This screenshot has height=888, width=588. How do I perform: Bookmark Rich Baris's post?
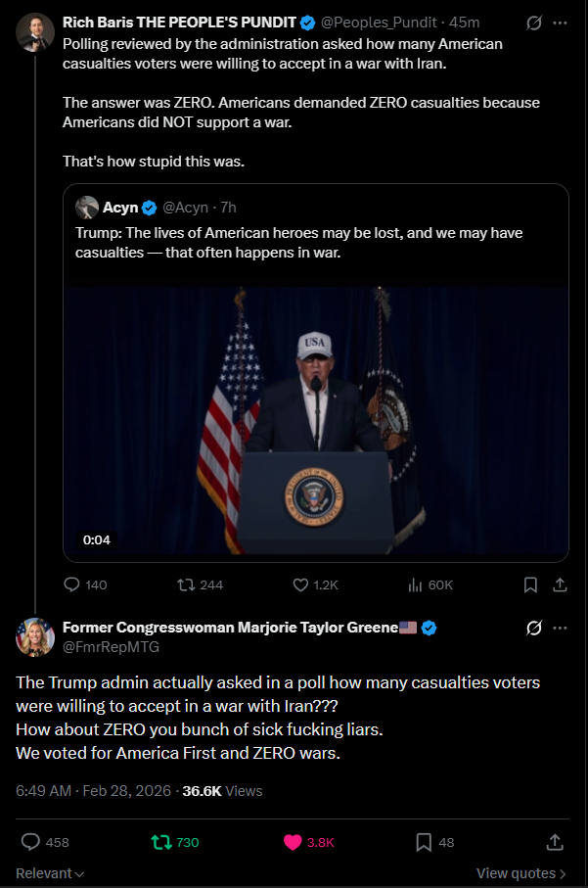point(529,584)
